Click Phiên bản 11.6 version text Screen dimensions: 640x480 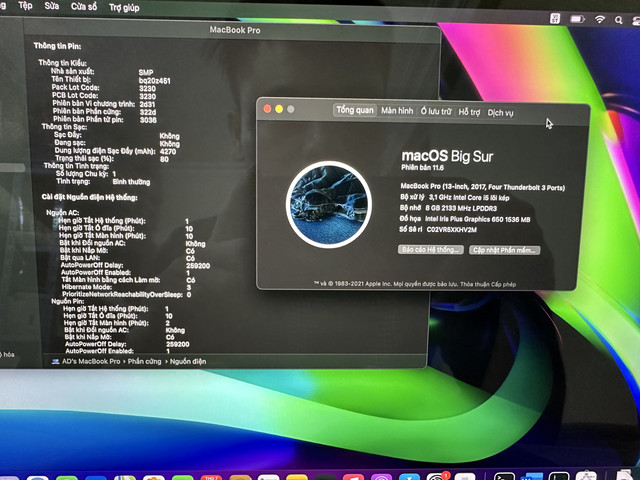(x=422, y=167)
